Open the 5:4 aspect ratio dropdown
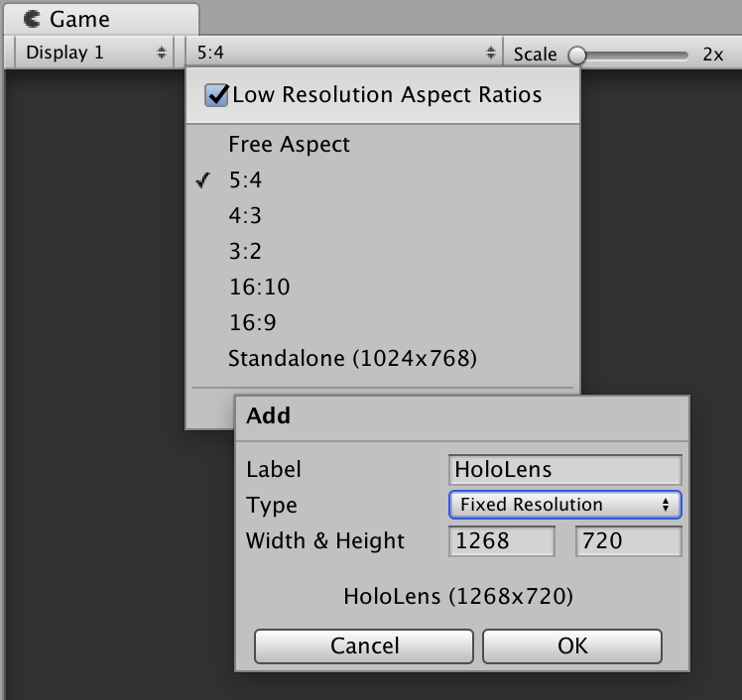This screenshot has height=700, width=742. [344, 53]
